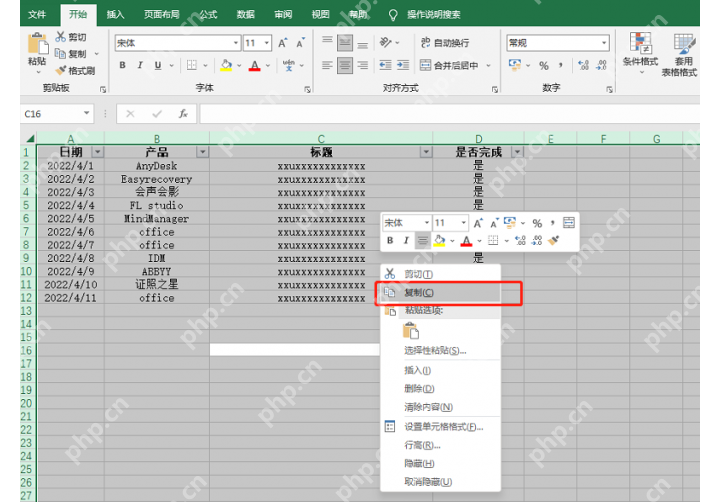Open the ribbon font size dropdown
Viewport: 720px width, 502px height.
267,43
